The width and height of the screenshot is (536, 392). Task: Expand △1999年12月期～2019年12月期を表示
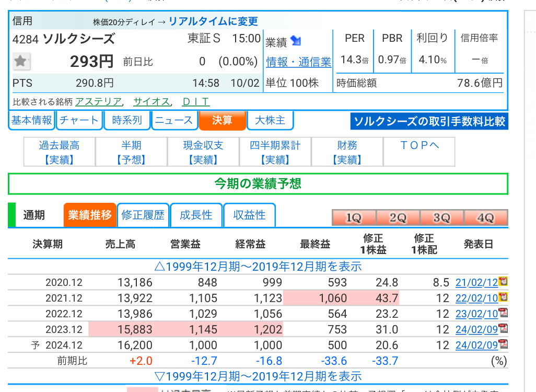point(258,267)
